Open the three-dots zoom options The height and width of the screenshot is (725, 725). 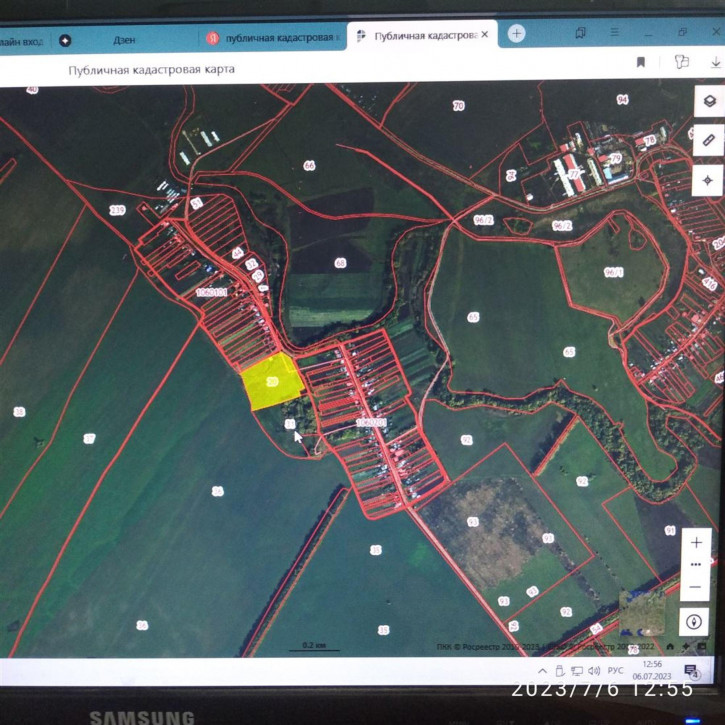pyautogui.click(x=696, y=565)
